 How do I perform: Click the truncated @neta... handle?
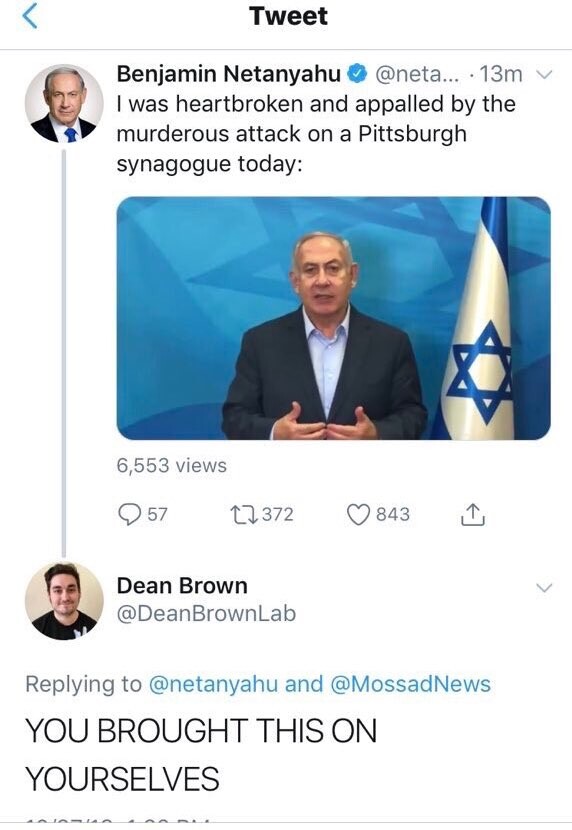pyautogui.click(x=418, y=74)
